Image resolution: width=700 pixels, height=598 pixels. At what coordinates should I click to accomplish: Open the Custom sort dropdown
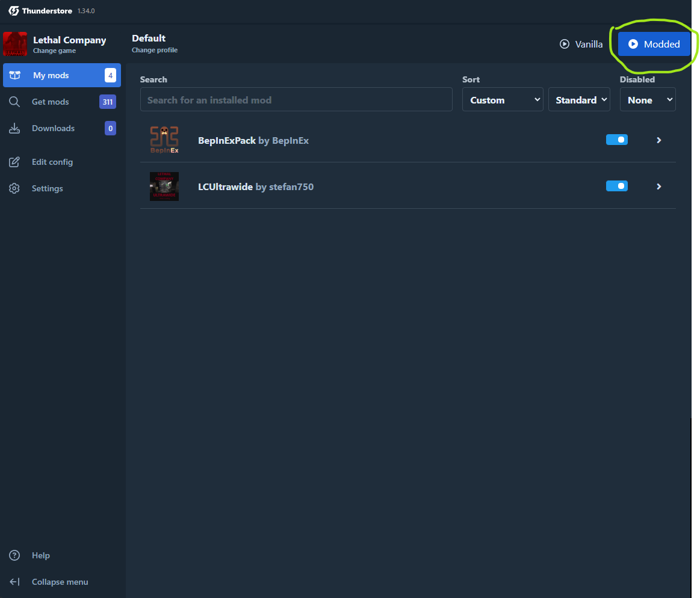[503, 99]
